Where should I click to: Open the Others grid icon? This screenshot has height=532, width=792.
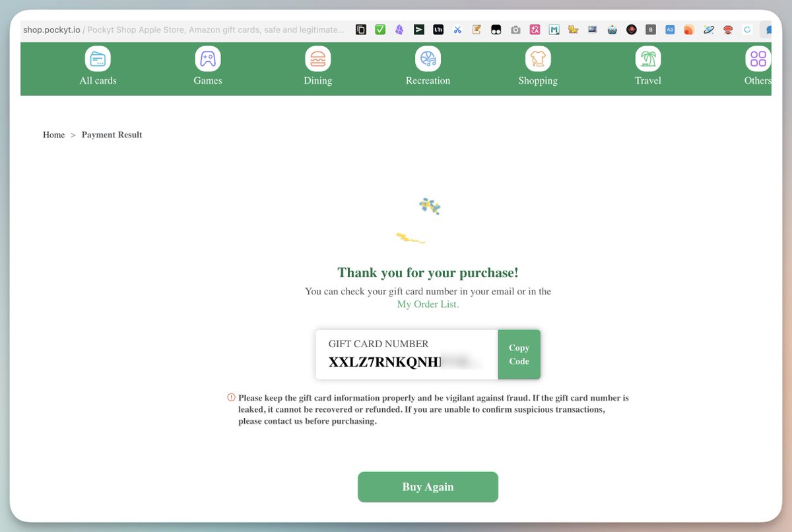click(758, 59)
